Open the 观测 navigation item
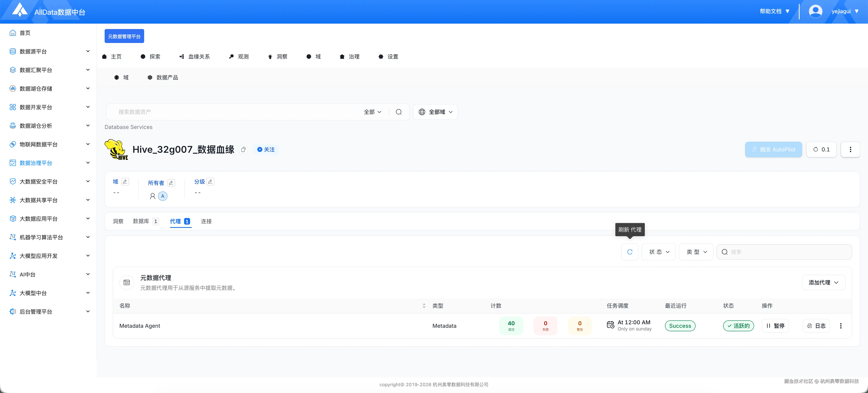Viewport: 868px width, 393px height. (x=239, y=57)
